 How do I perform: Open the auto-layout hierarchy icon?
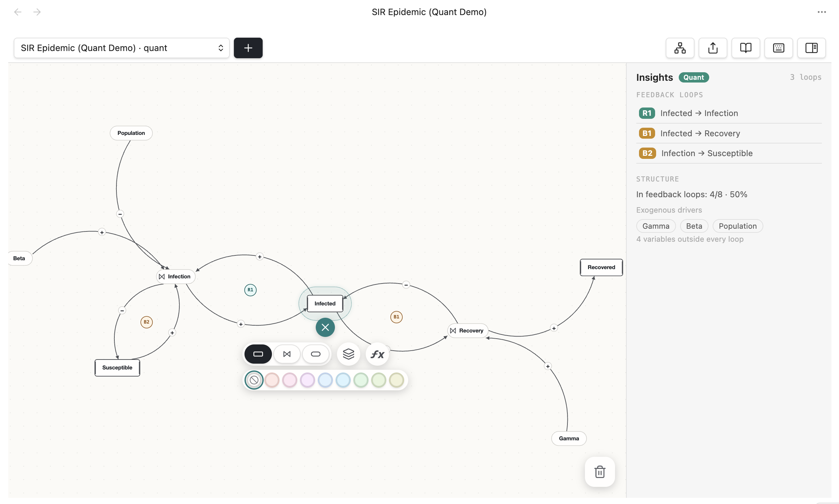pyautogui.click(x=680, y=48)
